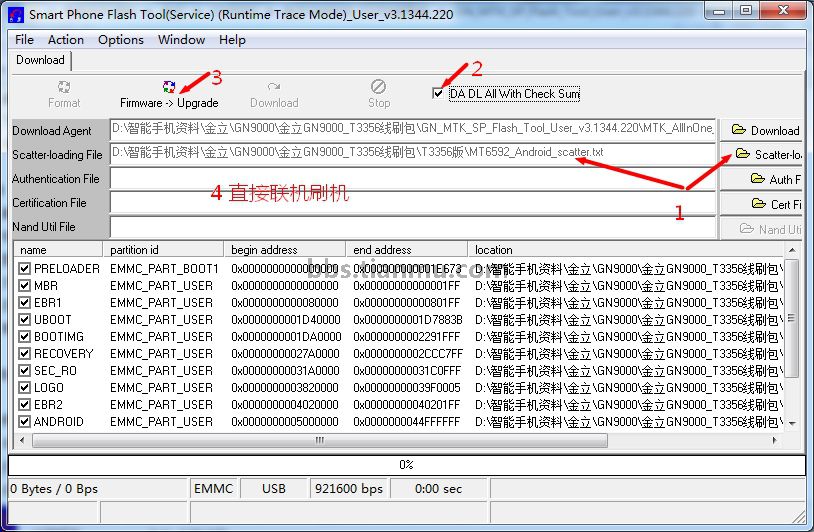Image resolution: width=814 pixels, height=532 pixels.
Task: Uncheck the BOOTIMG partition checkbox
Action: tap(24, 336)
